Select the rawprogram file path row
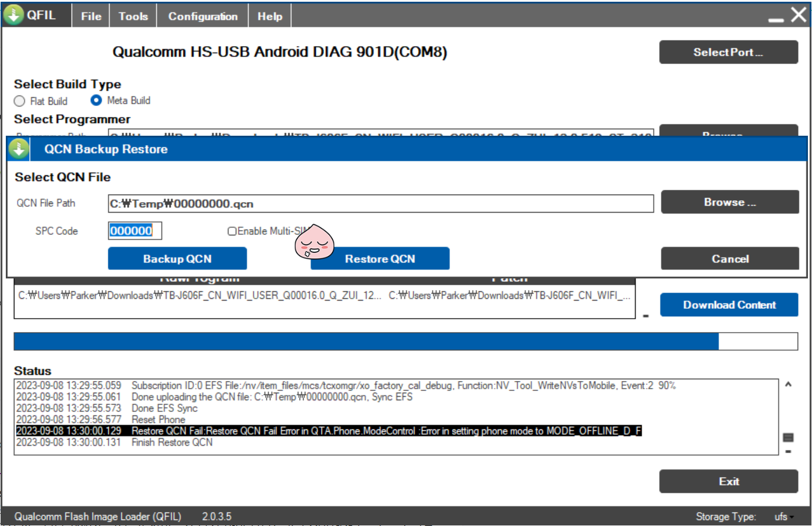The width and height of the screenshot is (812, 526). coord(200,295)
